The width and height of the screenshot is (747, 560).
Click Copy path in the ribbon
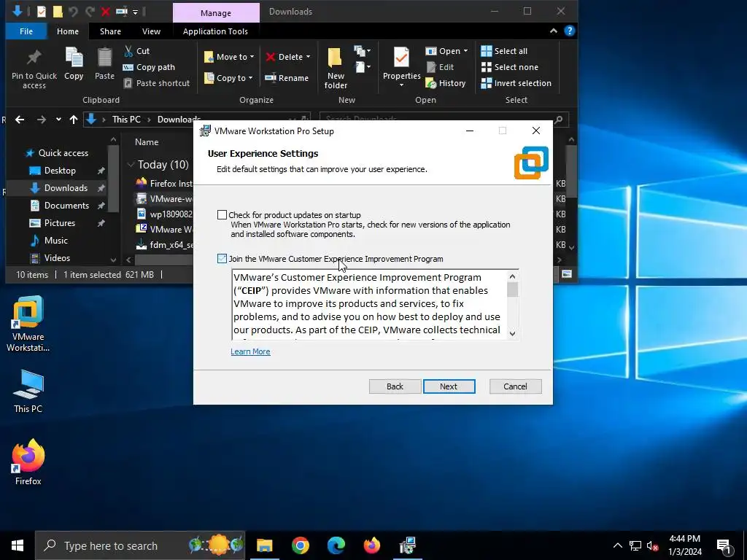click(x=149, y=67)
